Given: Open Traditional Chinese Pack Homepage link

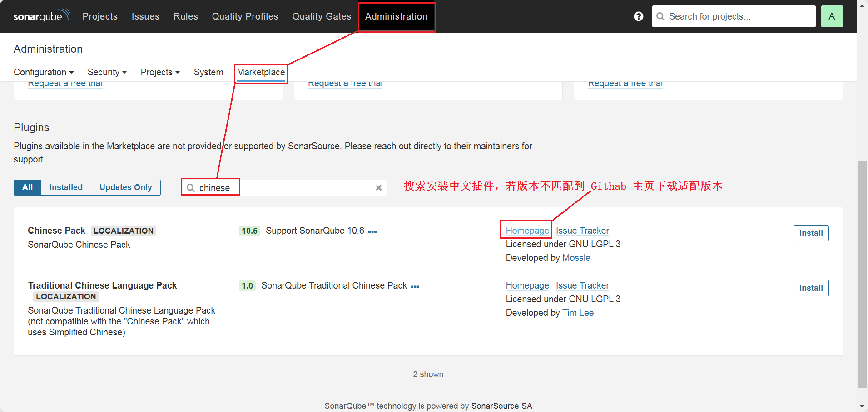Looking at the screenshot, I should [527, 285].
